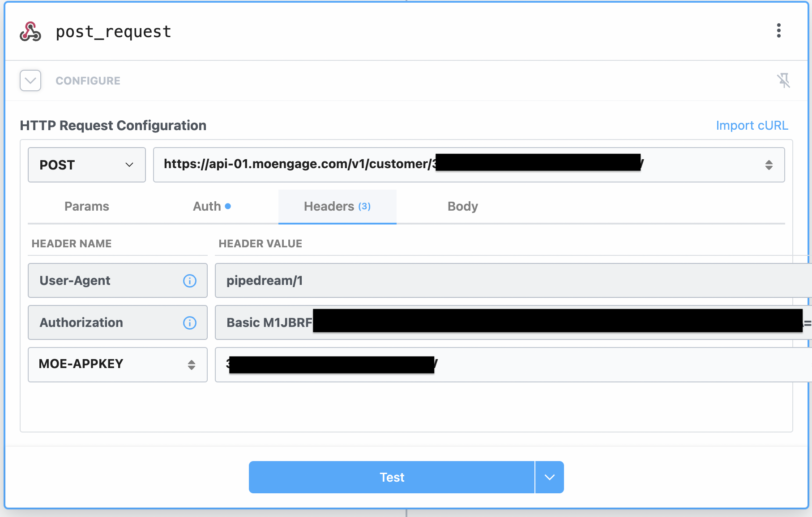Click the HEADER VALUE column label

pyautogui.click(x=261, y=244)
